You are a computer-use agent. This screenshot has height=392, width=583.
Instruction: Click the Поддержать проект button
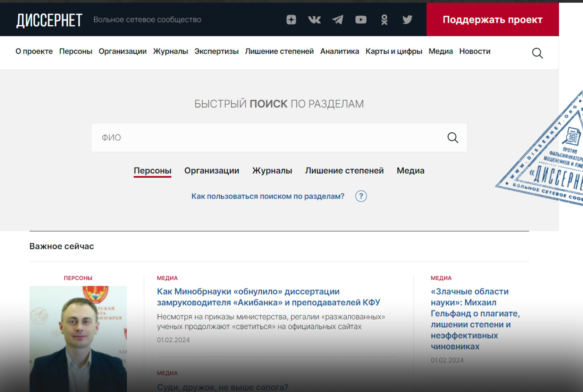coord(492,19)
